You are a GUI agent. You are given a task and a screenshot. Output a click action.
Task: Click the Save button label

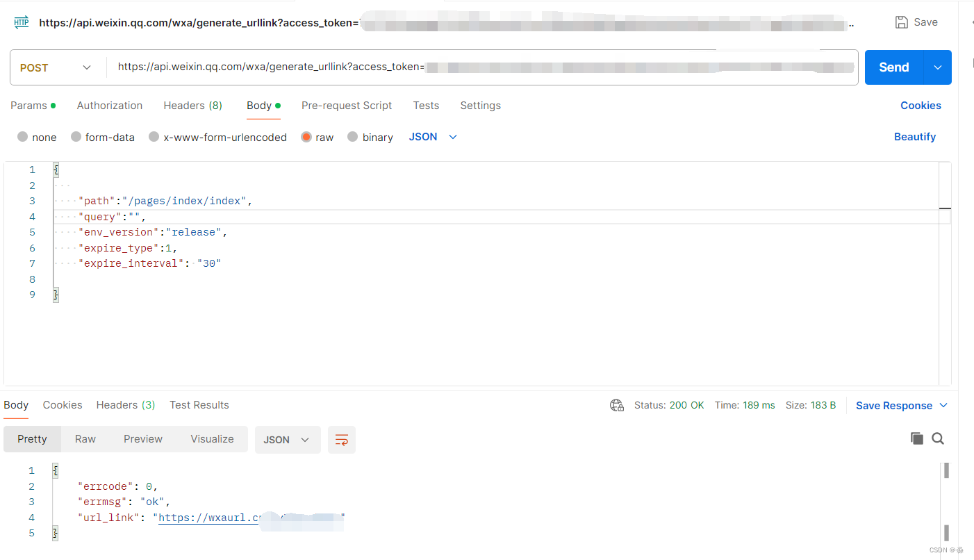pyautogui.click(x=925, y=22)
